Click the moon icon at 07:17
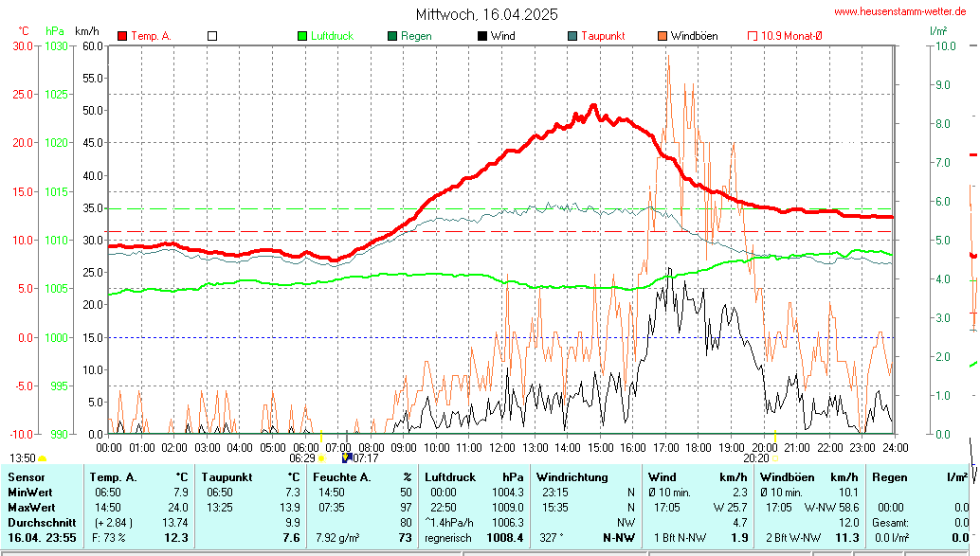The image size is (980, 556). [347, 457]
